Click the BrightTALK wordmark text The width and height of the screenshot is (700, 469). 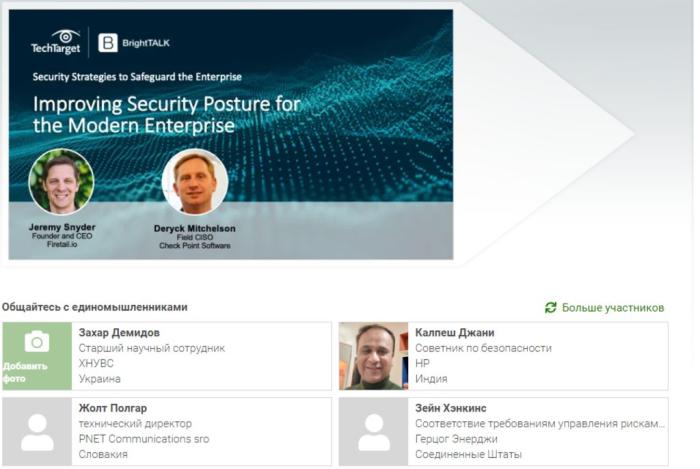click(x=146, y=43)
